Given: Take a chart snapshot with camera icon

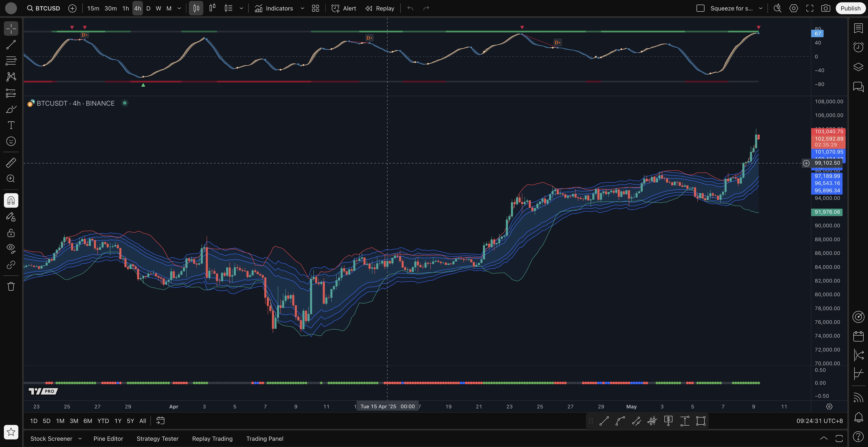Looking at the screenshot, I should point(826,8).
